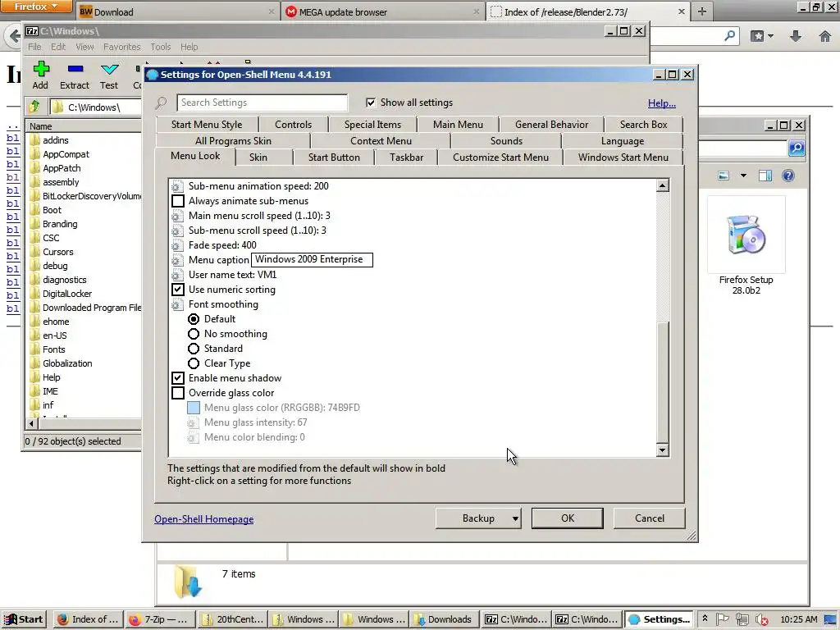The height and width of the screenshot is (630, 840).
Task: Open the Customize Start Menu tab
Action: tap(500, 157)
